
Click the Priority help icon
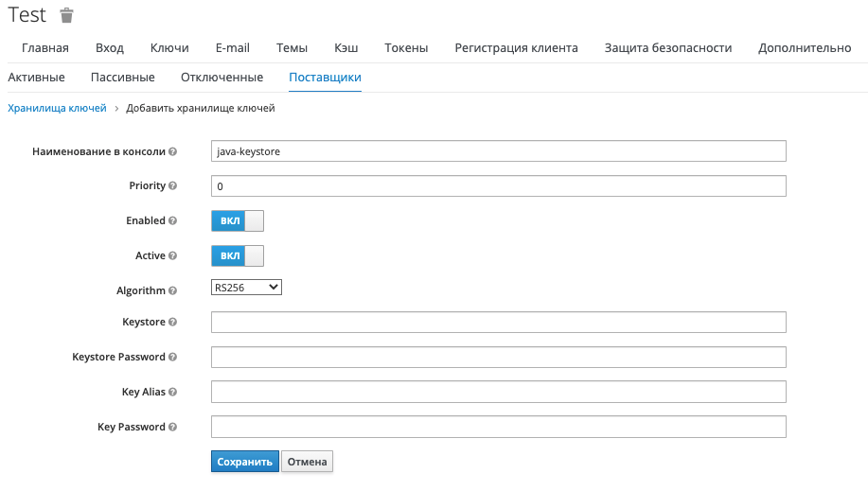click(x=173, y=186)
